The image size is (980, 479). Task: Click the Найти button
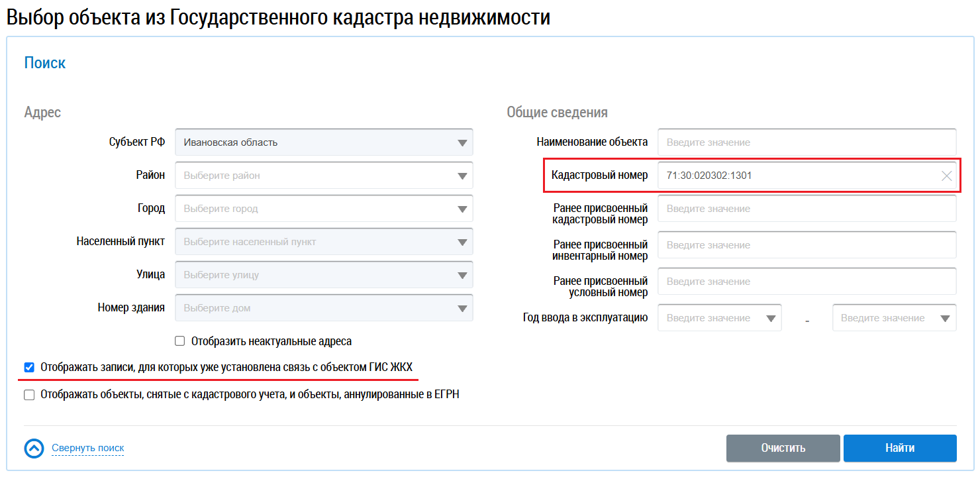[900, 448]
